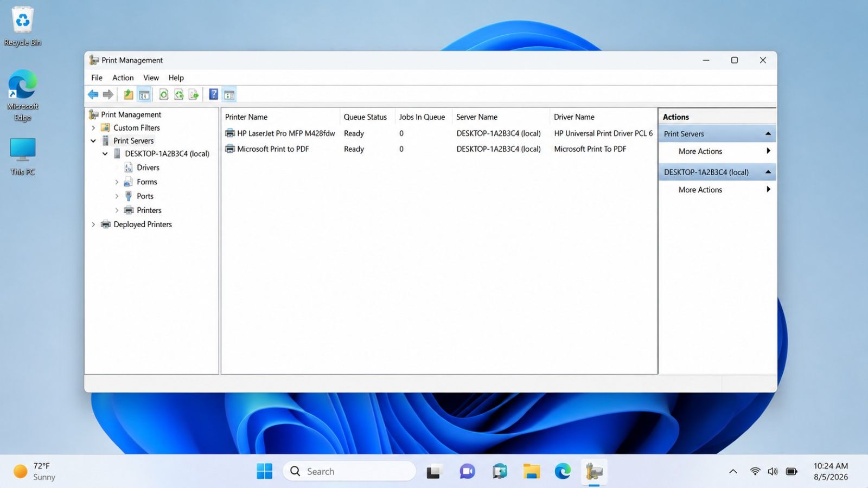Open the Wi-Fi network tray icon
Image resolution: width=868 pixels, height=488 pixels.
click(x=755, y=471)
